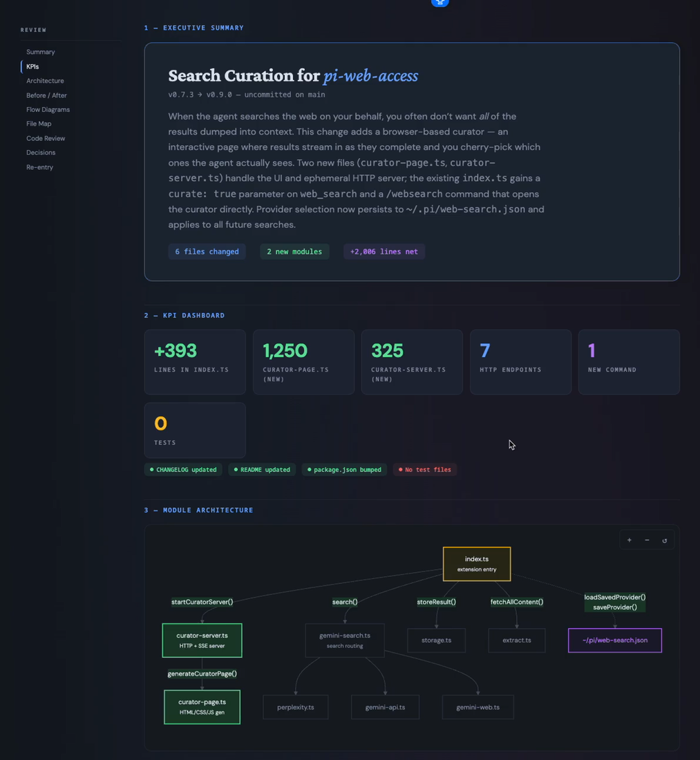Click the search() edge label
Screen dimensions: 700x760
[345, 602]
